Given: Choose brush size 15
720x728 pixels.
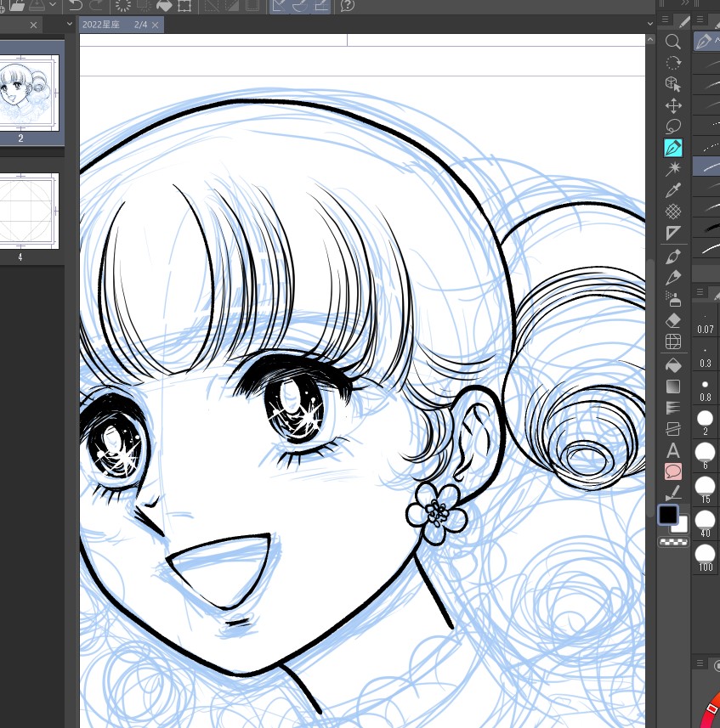Looking at the screenshot, I should click(706, 491).
